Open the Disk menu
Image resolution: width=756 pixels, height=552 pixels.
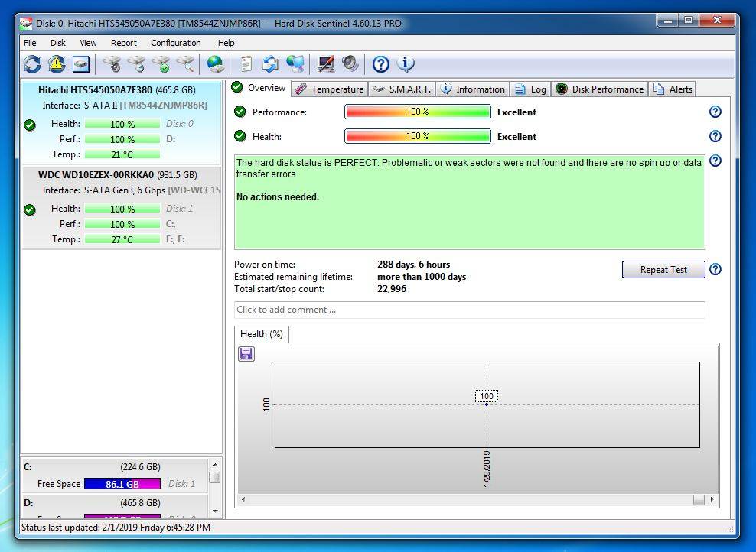[x=58, y=43]
